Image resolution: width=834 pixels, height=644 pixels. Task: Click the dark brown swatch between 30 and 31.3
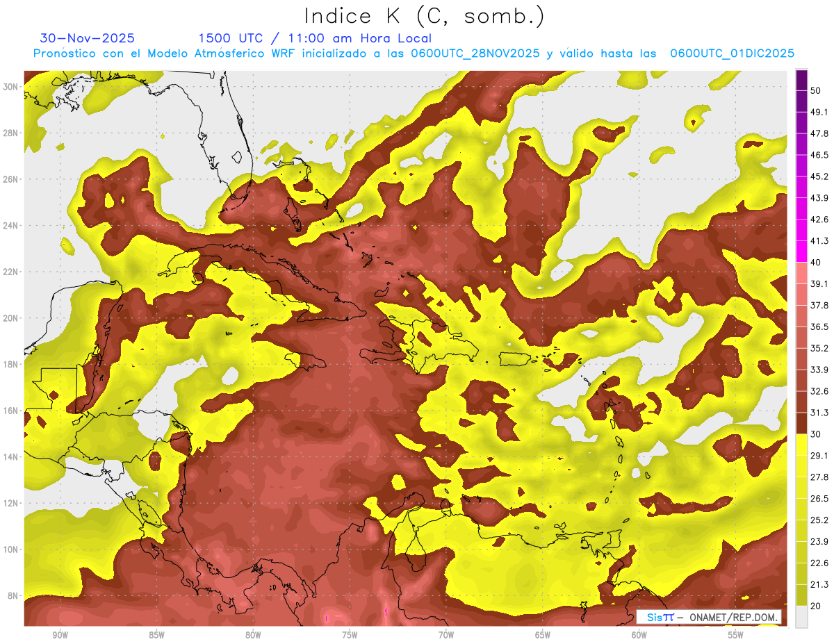(x=801, y=424)
